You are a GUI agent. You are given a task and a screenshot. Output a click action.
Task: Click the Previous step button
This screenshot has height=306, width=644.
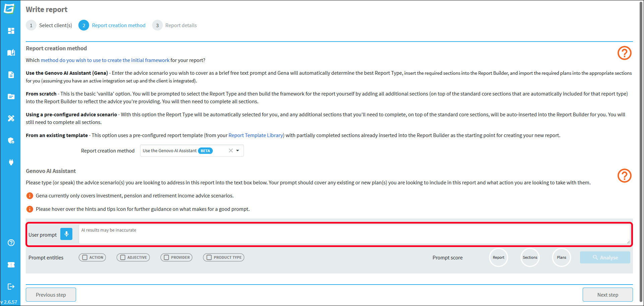point(51,295)
